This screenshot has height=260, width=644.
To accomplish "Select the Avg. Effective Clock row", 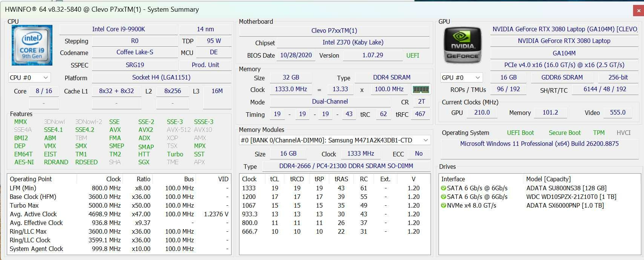I will (x=119, y=223).
